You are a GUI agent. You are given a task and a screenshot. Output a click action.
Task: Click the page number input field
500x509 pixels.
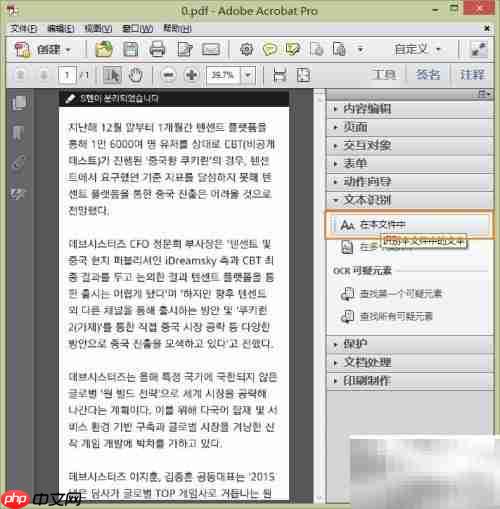[67, 75]
